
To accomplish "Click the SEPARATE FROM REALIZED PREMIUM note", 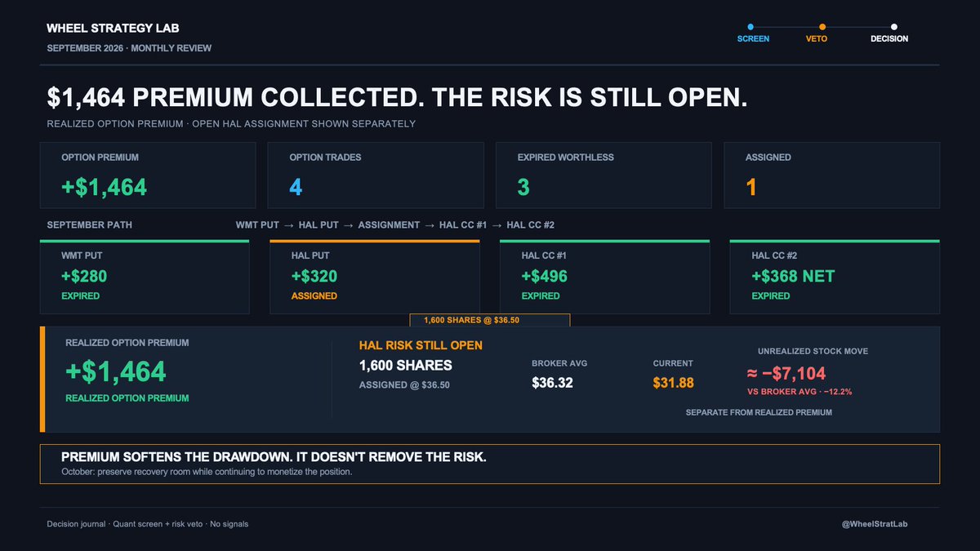I will pos(759,412).
